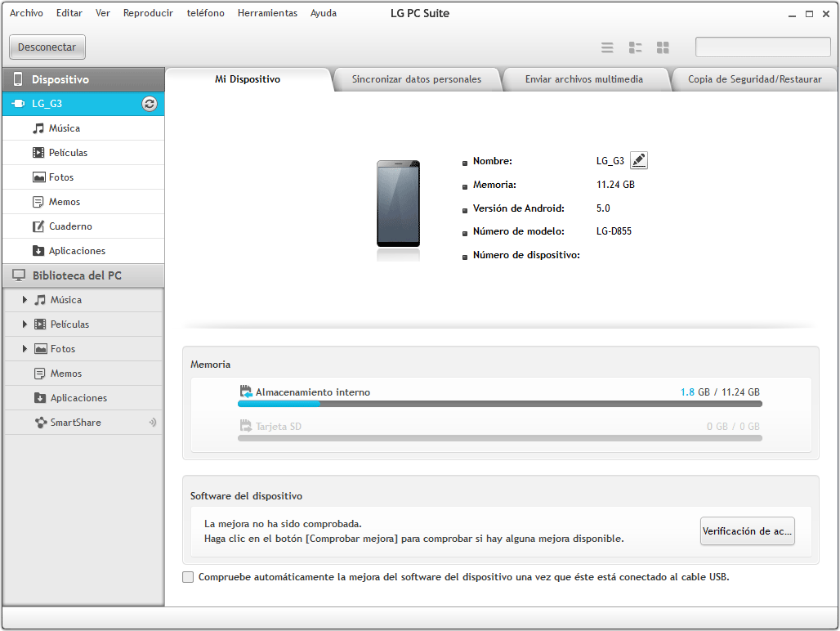Open the teléfono menu
Image resolution: width=840 pixels, height=631 pixels.
pos(205,13)
